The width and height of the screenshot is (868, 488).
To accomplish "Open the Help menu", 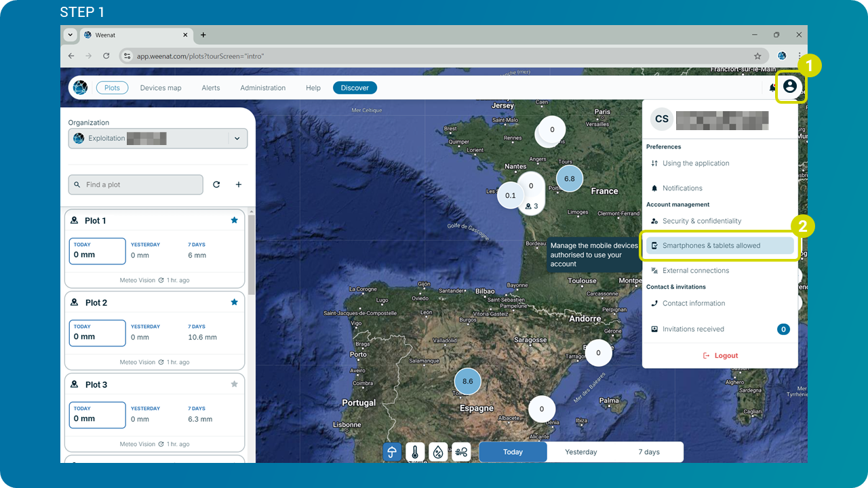I will (x=313, y=87).
